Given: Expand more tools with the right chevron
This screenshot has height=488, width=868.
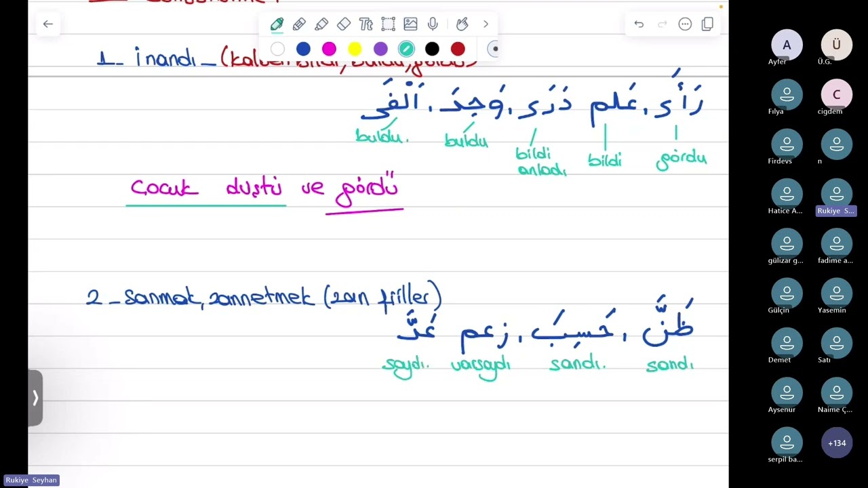Looking at the screenshot, I should pos(486,24).
